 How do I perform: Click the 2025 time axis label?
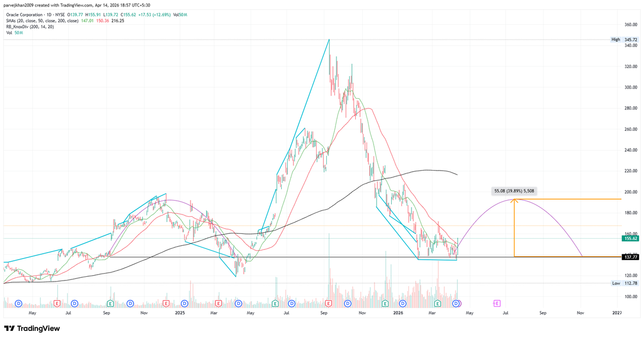point(179,312)
